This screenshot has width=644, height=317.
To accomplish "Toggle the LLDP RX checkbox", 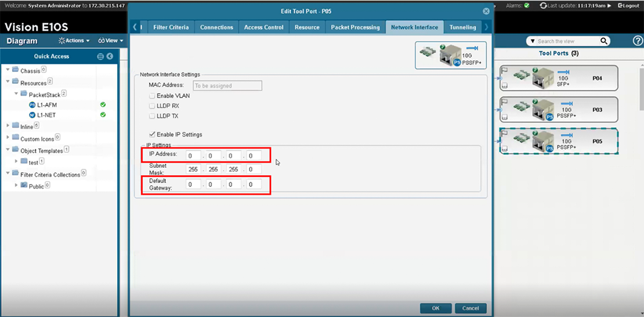I will pos(152,106).
